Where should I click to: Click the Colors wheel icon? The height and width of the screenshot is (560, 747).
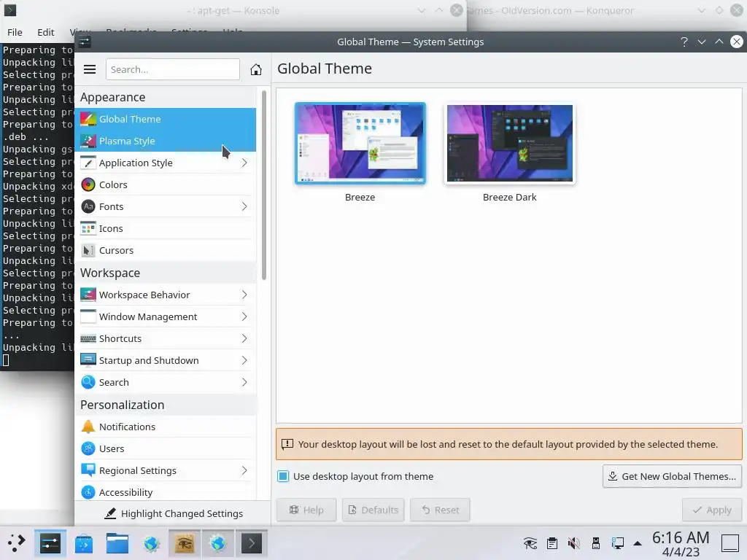(88, 184)
